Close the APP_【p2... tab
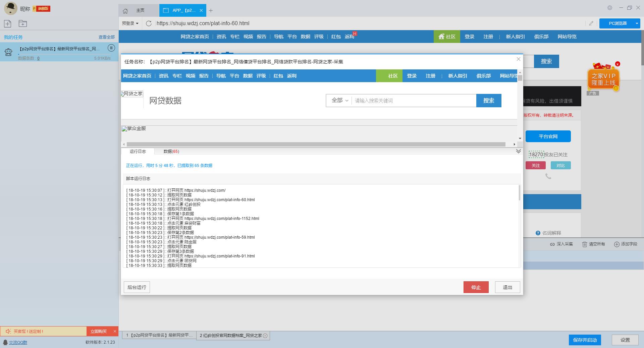The height and width of the screenshot is (348, 644). pyautogui.click(x=201, y=10)
